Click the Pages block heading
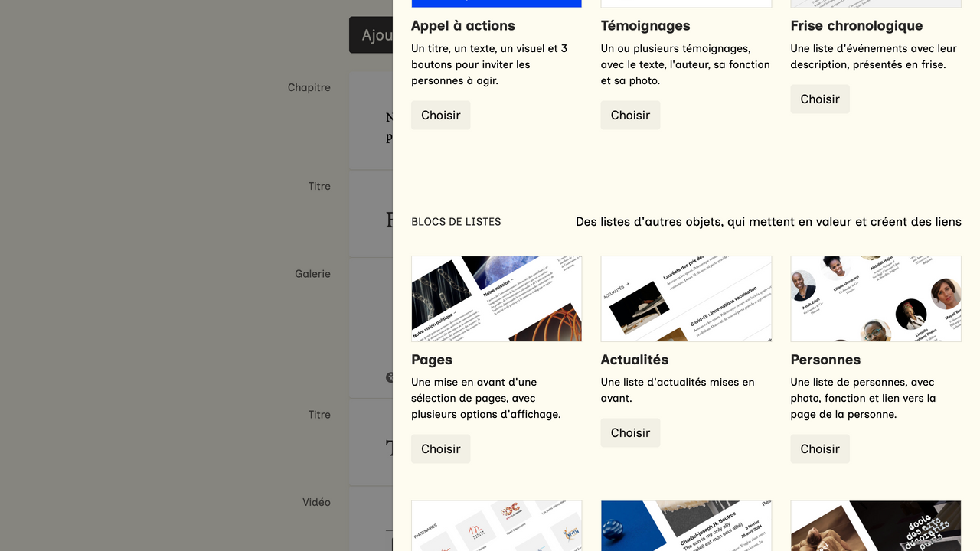This screenshot has height=551, width=980. tap(432, 360)
